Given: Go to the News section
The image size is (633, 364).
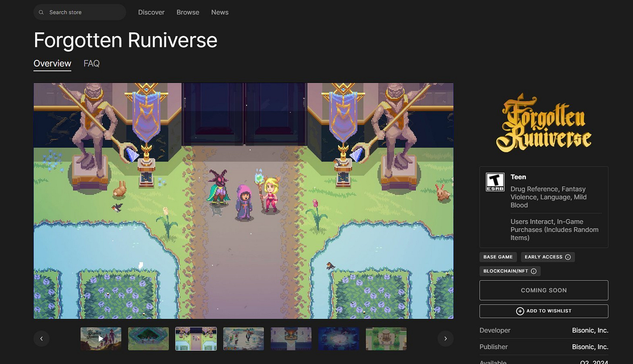Looking at the screenshot, I should coord(220,12).
